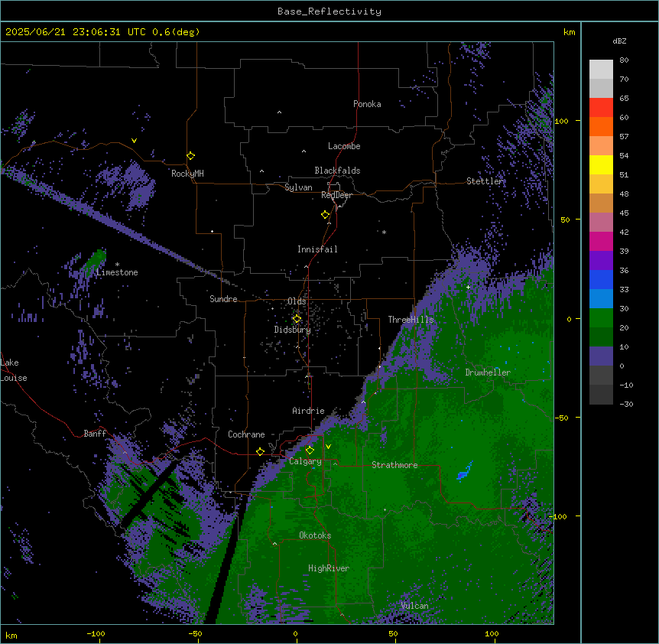This screenshot has height=644, width=659.
Task: Click the RockyMH label
Action: (187, 174)
